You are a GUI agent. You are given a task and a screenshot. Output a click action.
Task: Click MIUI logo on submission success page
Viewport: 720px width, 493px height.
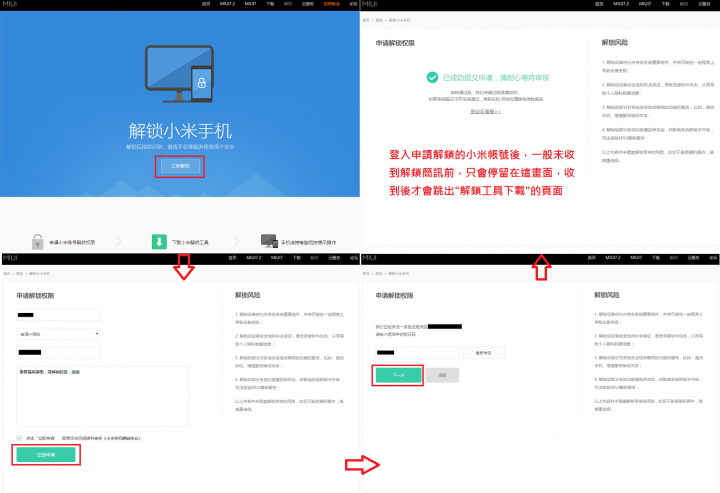tap(370, 4)
